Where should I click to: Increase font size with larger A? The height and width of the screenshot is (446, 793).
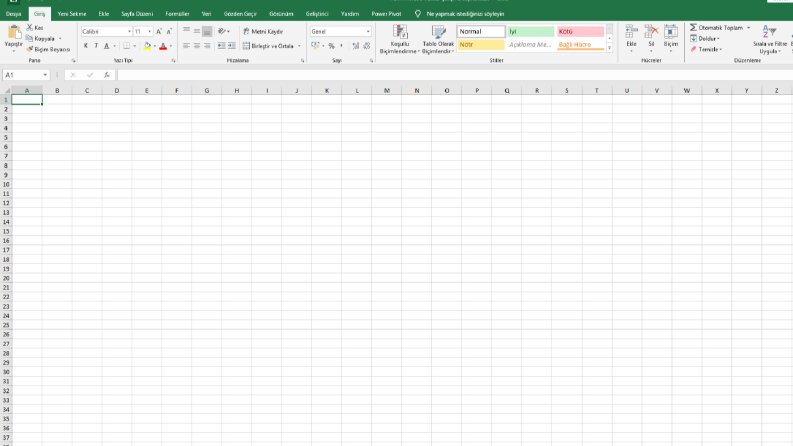(x=159, y=31)
